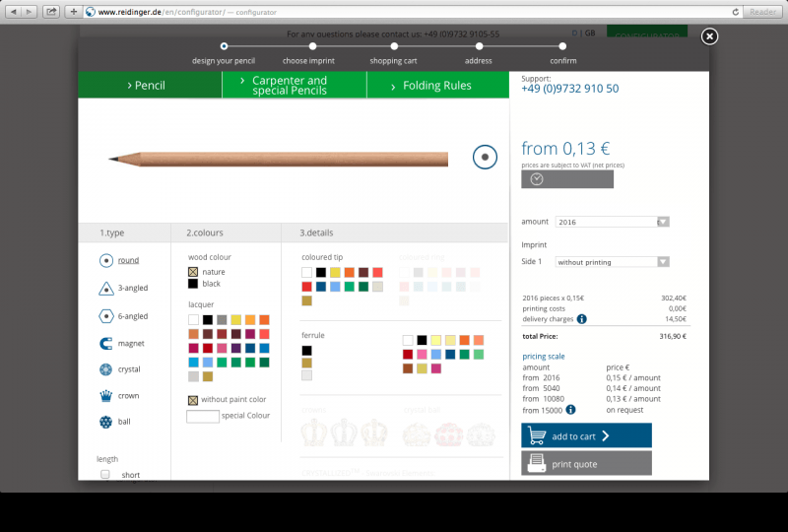Jump to confirm step
The width and height of the screenshot is (788, 532).
click(562, 46)
